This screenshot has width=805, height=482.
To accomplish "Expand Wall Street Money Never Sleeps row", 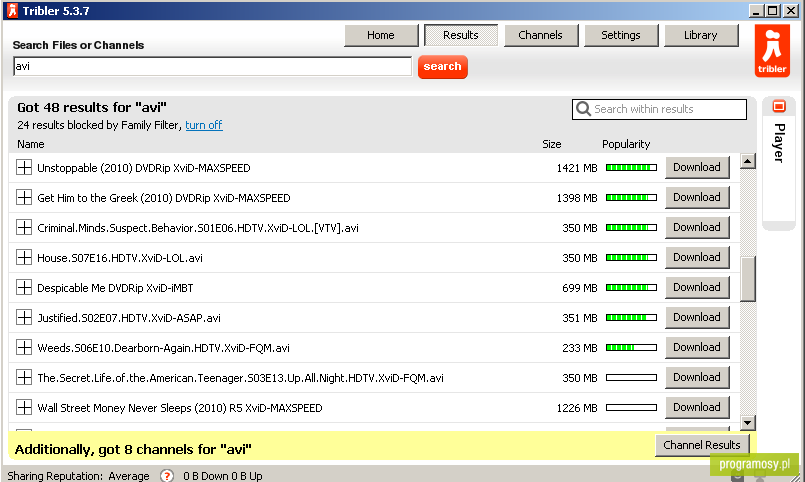I will click(x=24, y=408).
